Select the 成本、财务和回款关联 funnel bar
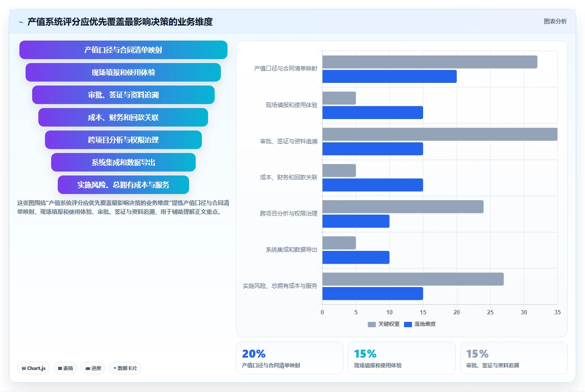This screenshot has width=585, height=392. click(x=123, y=117)
